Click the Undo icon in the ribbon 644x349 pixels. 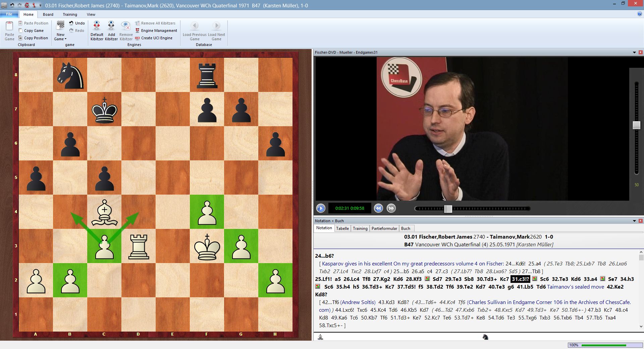point(76,23)
